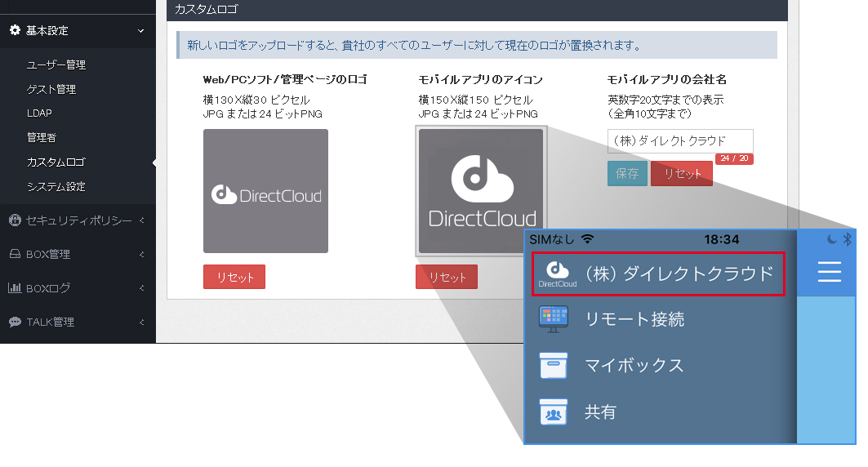Tap the Wi-Fi status icon in mobile preview
This screenshot has height=467, width=868.
pos(587,239)
